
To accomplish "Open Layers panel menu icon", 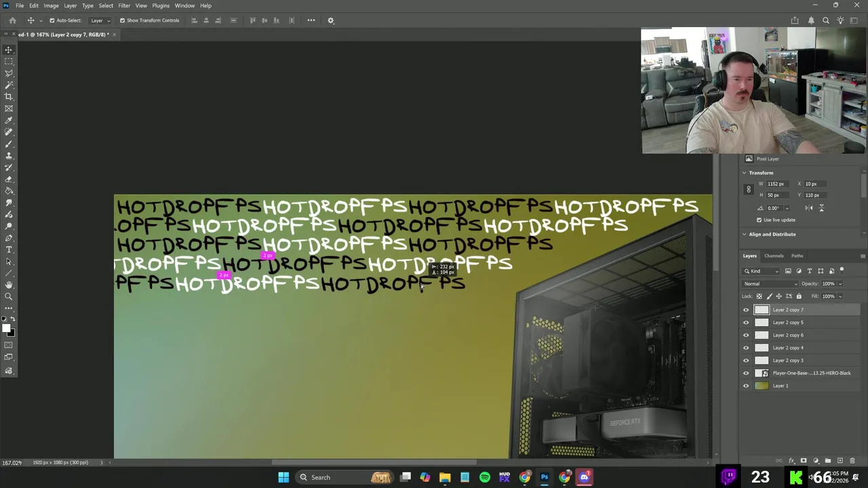I will [x=863, y=256].
